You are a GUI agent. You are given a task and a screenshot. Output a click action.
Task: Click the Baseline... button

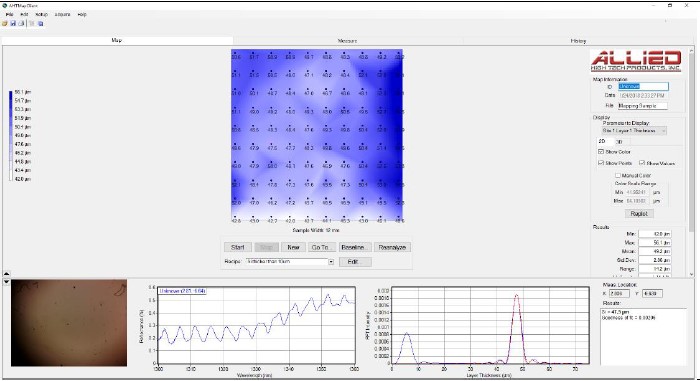(354, 247)
